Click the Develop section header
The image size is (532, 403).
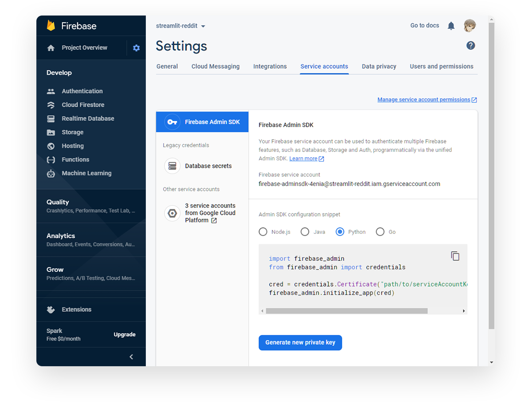click(x=59, y=73)
